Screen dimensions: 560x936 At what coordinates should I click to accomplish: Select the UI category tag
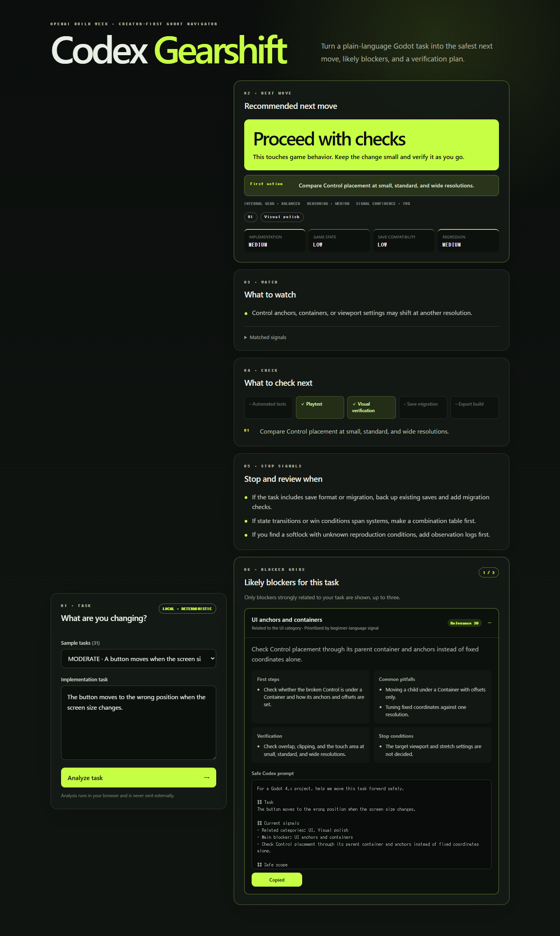click(x=250, y=217)
